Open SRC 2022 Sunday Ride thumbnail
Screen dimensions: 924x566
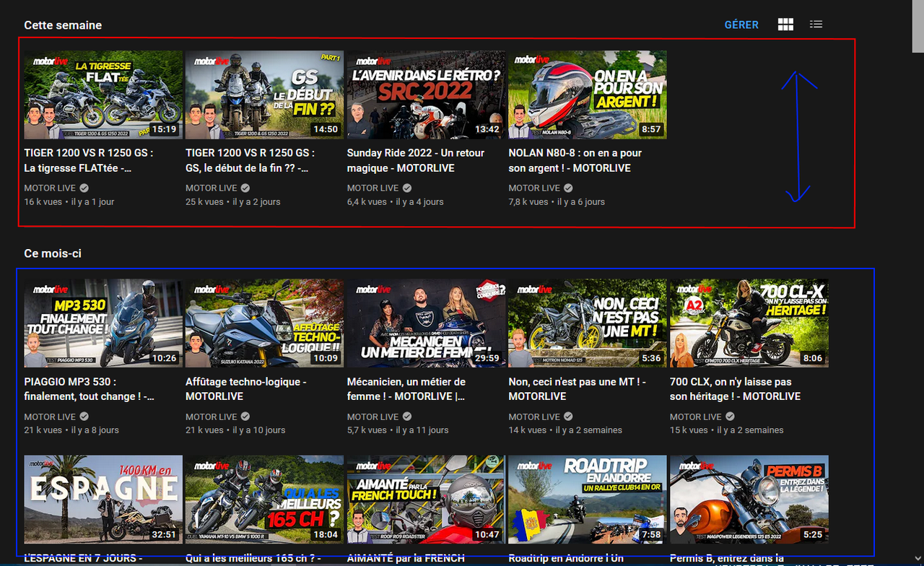426,95
